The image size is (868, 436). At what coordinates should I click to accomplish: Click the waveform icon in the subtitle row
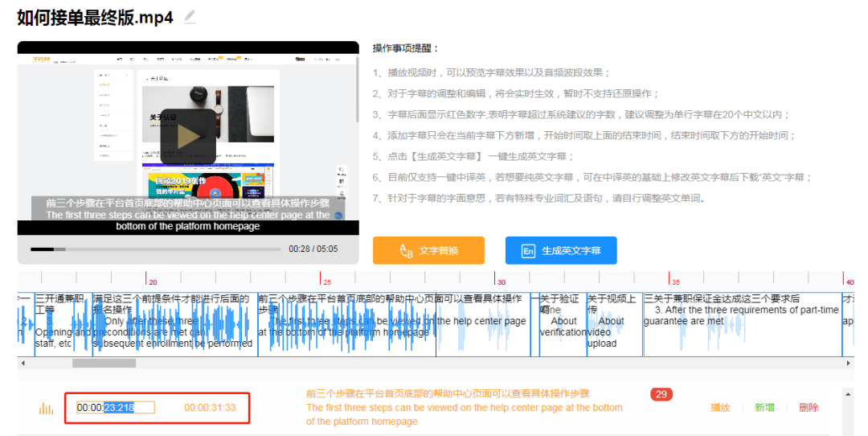click(x=47, y=409)
